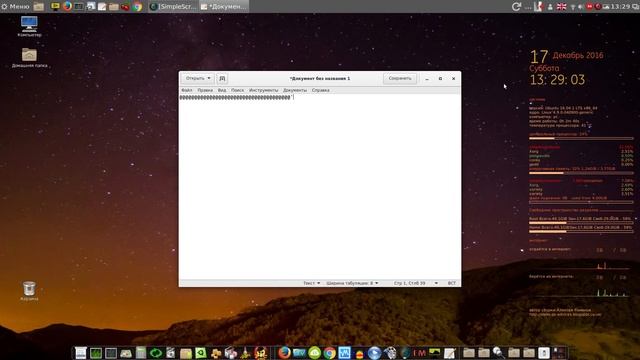640x360 pixels.
Task: Click the UK flag keyboard layout indicator
Action: [562, 7]
